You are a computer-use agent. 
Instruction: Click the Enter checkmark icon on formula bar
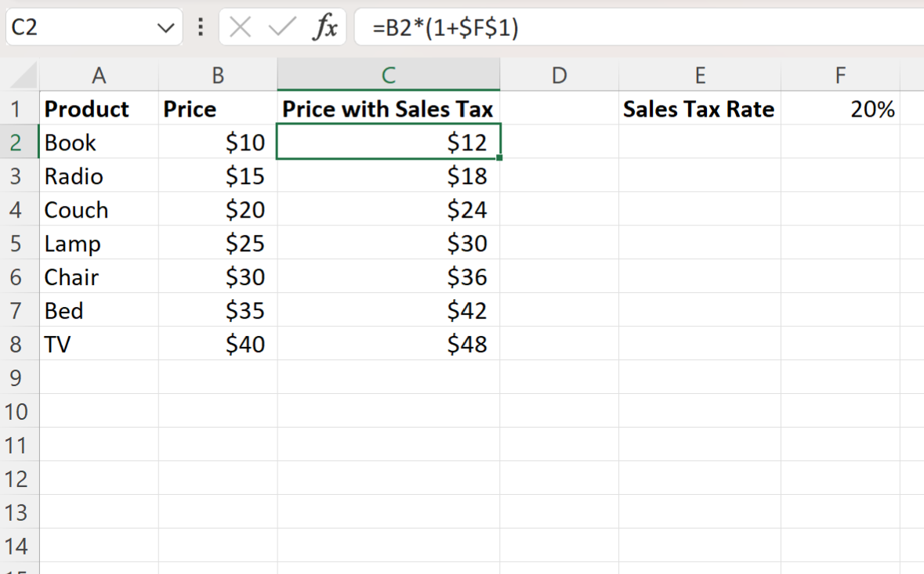coord(282,26)
